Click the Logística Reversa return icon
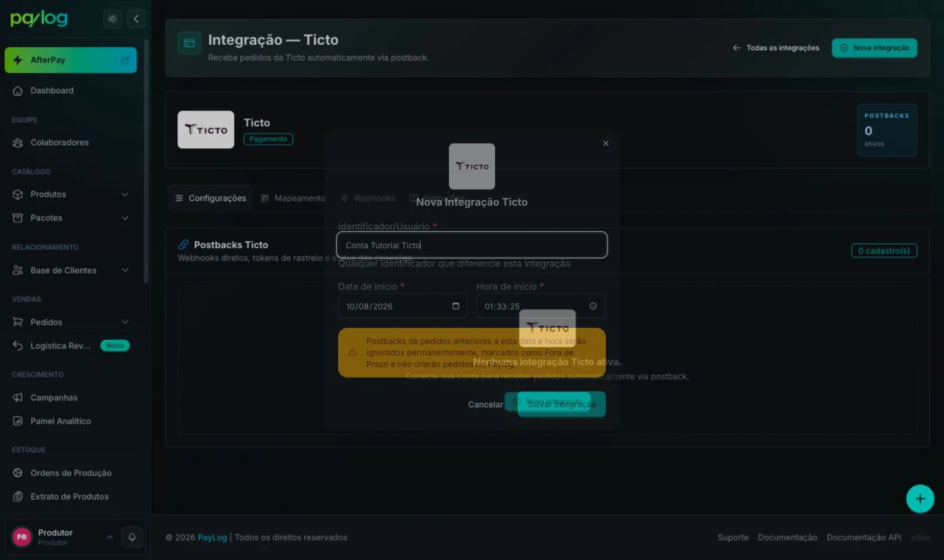 tap(18, 346)
